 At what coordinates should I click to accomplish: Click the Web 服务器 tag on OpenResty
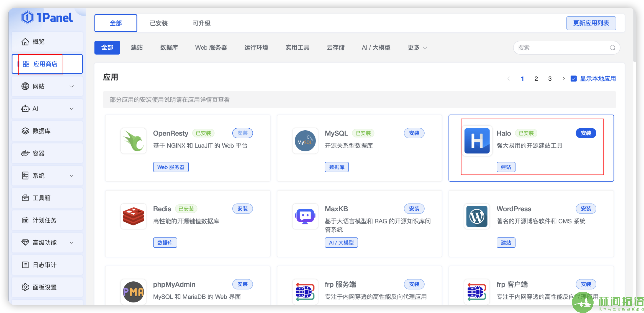[171, 167]
